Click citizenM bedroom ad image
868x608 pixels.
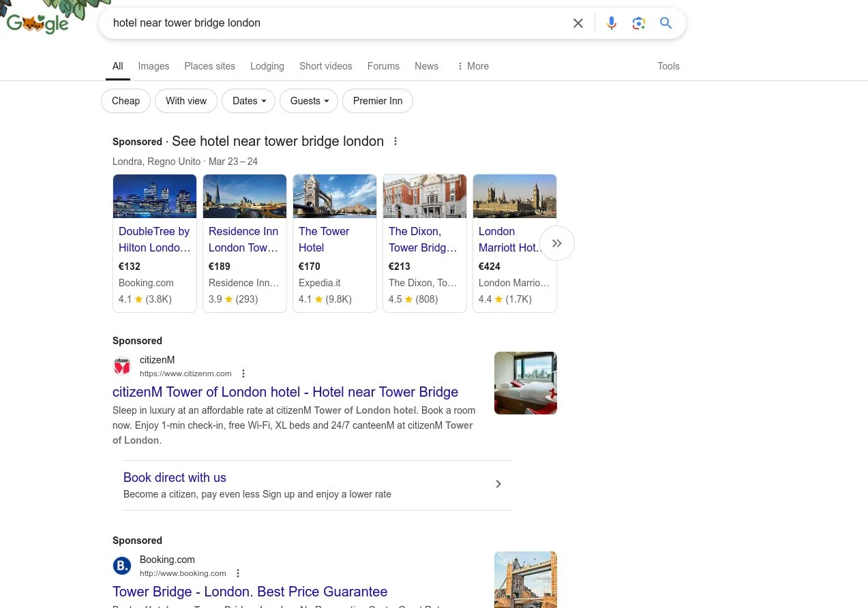[526, 383]
